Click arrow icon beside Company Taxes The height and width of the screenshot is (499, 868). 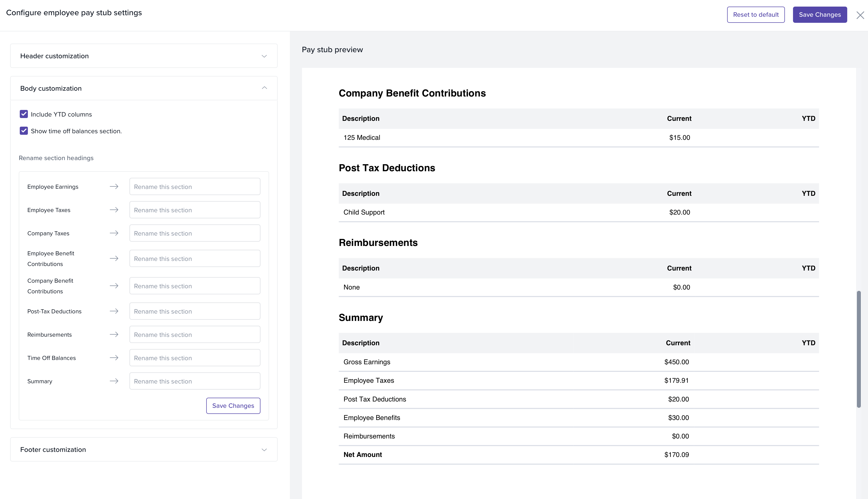tap(114, 233)
